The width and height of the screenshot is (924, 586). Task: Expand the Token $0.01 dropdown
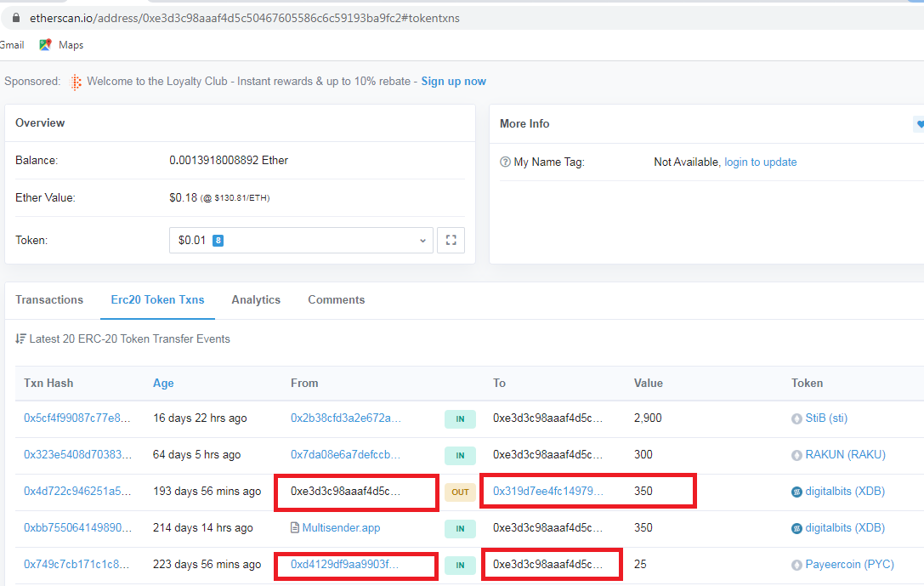(x=301, y=241)
